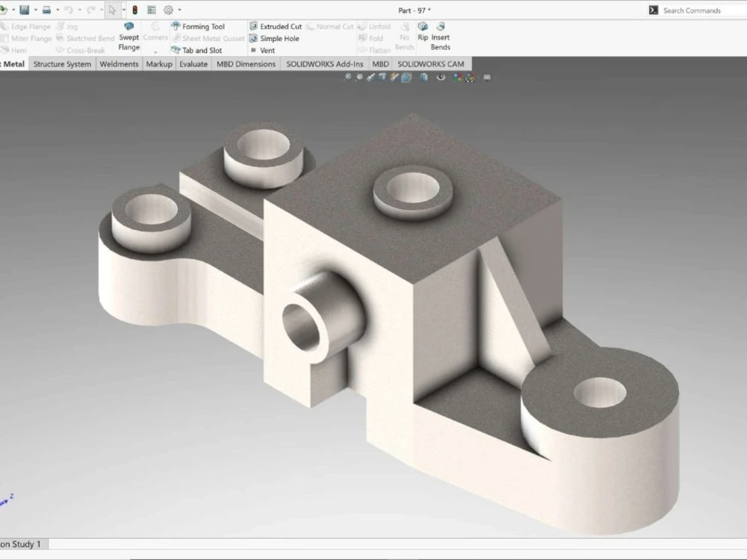The height and width of the screenshot is (560, 747).
Task: Click the Edit Appearance color sphere icon
Action: tap(458, 77)
